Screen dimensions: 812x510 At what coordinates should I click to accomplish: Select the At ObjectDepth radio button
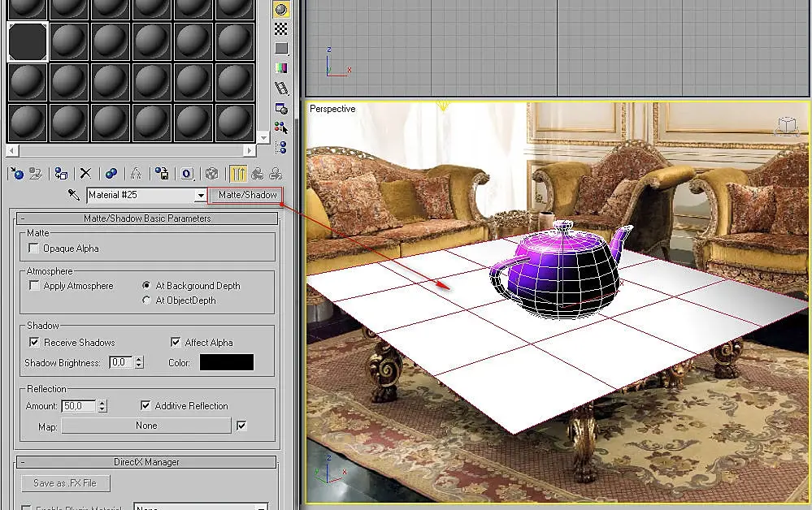click(x=146, y=300)
